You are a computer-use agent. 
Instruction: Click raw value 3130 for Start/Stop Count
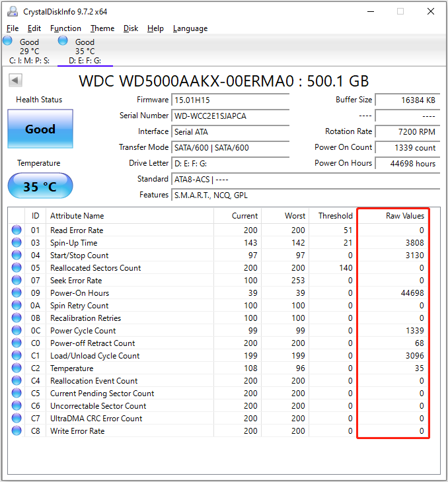(x=414, y=255)
